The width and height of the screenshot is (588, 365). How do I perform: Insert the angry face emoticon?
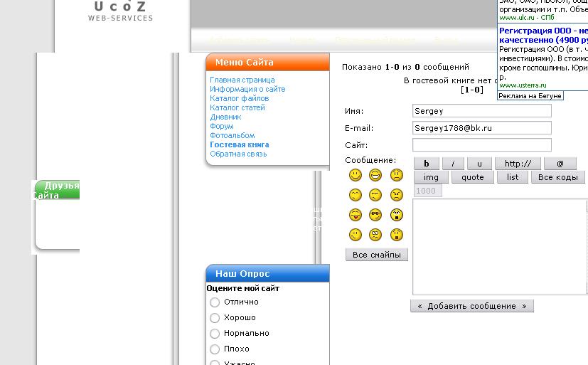397,195
